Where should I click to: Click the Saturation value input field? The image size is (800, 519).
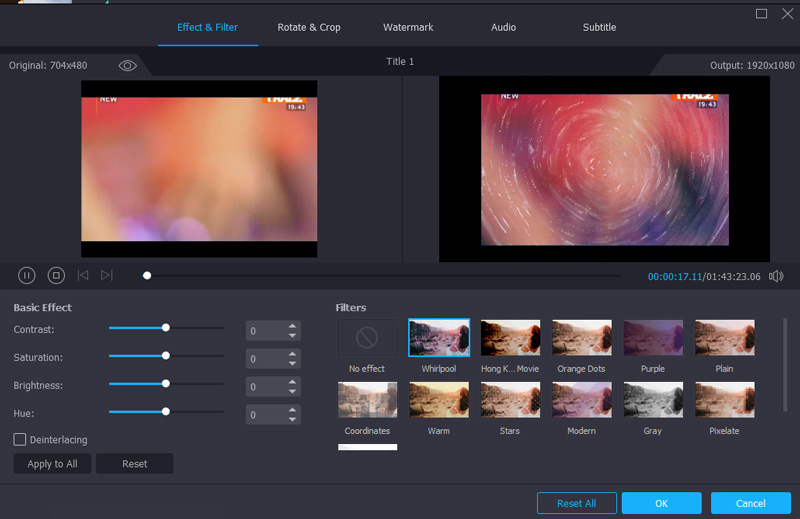(x=265, y=358)
